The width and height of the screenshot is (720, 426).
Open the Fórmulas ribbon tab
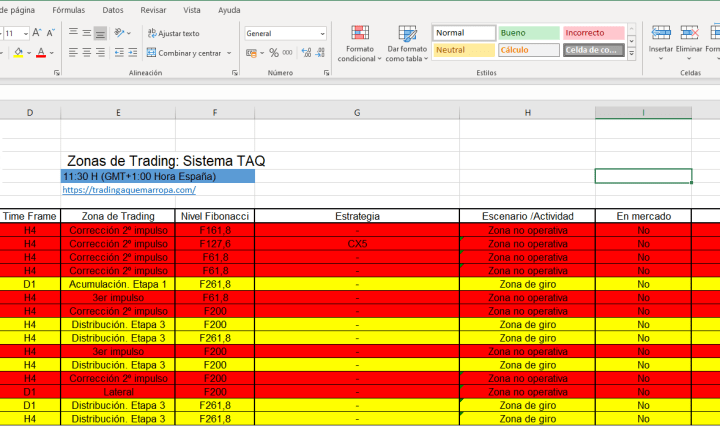68,9
